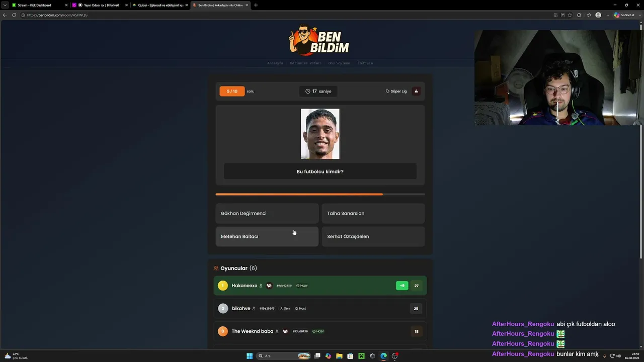
Task: Open the Microsoft Edge taskbar icon
Action: pyautogui.click(x=383, y=356)
